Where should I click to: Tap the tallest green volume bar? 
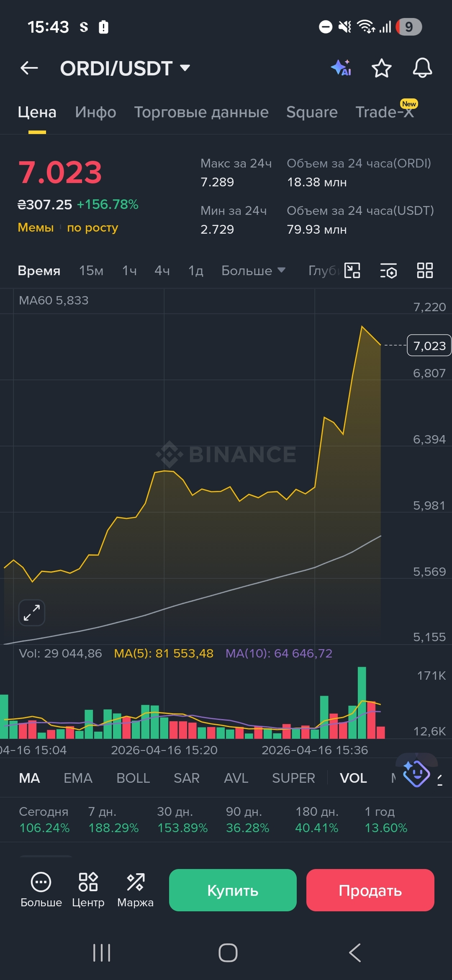point(362,702)
